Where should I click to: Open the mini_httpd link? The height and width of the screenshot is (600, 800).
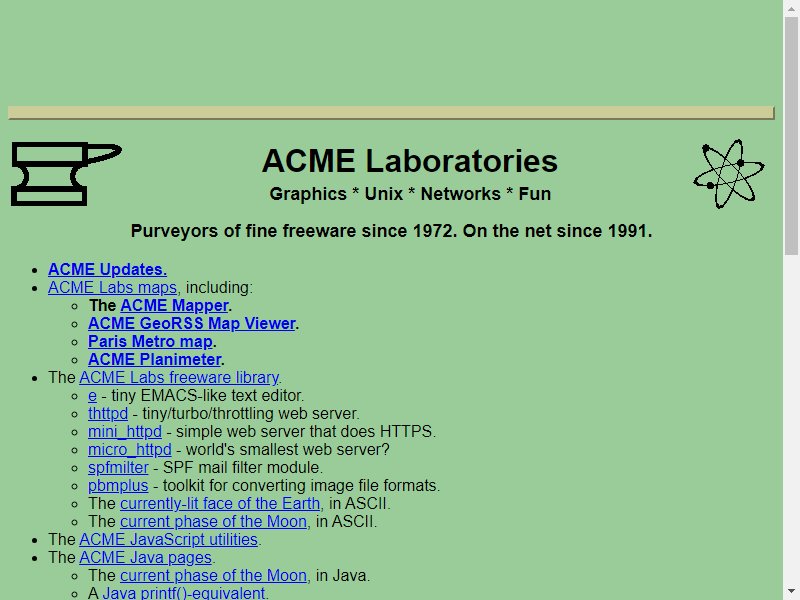click(x=124, y=432)
